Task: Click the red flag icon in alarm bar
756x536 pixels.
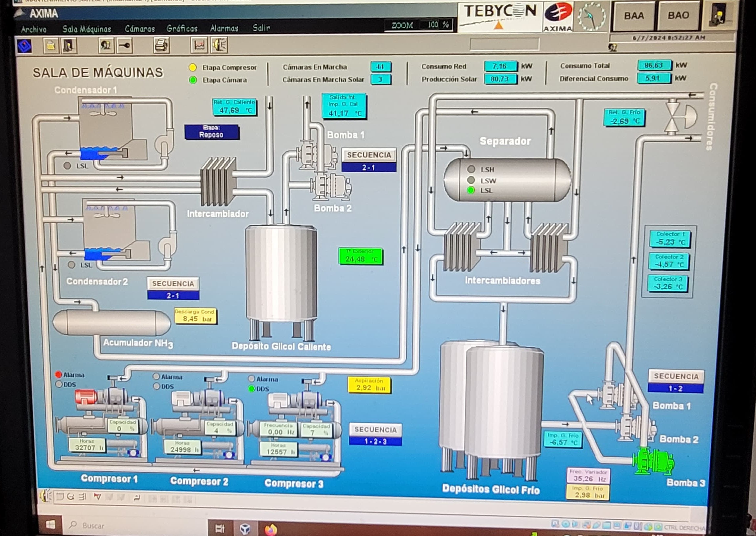Action: [97, 496]
